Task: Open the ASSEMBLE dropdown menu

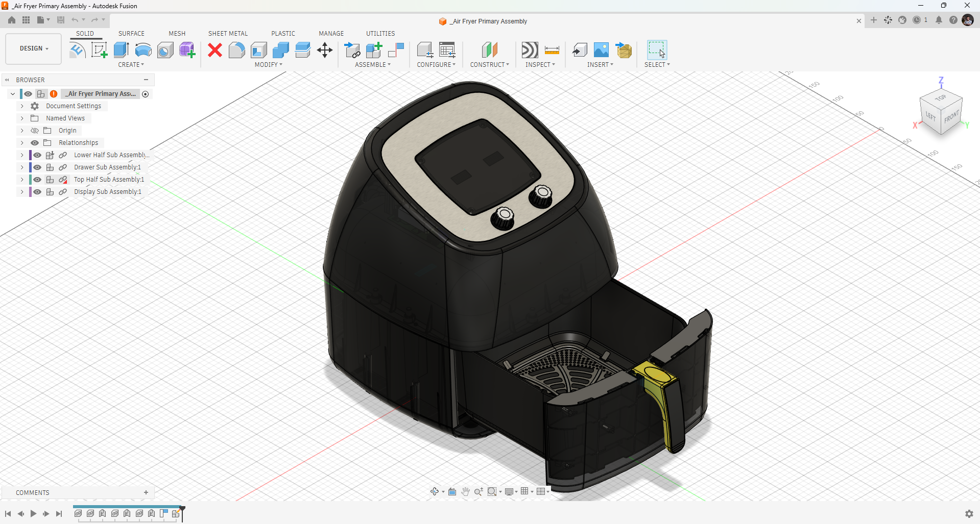Action: coord(373,65)
